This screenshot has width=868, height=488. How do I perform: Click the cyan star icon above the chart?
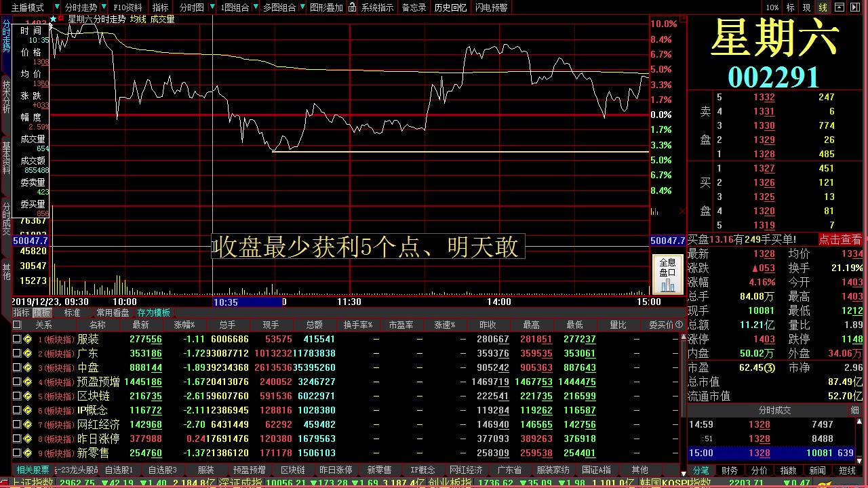pos(53,19)
